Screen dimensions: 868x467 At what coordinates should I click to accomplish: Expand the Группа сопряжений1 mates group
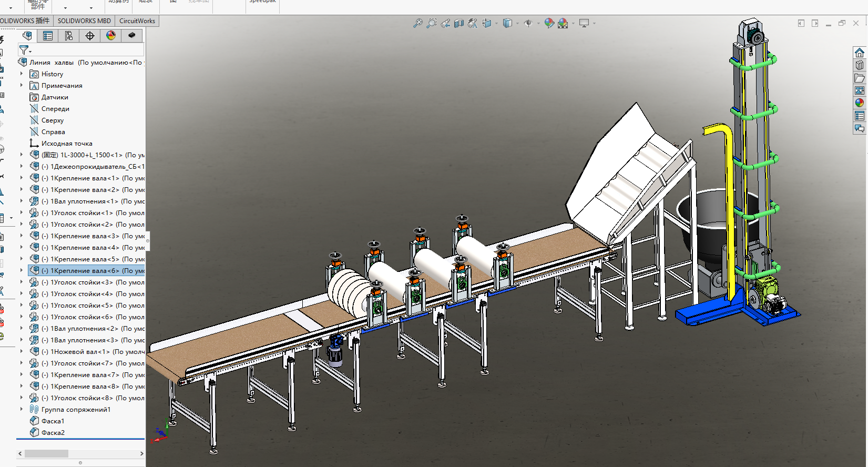pyautogui.click(x=22, y=410)
